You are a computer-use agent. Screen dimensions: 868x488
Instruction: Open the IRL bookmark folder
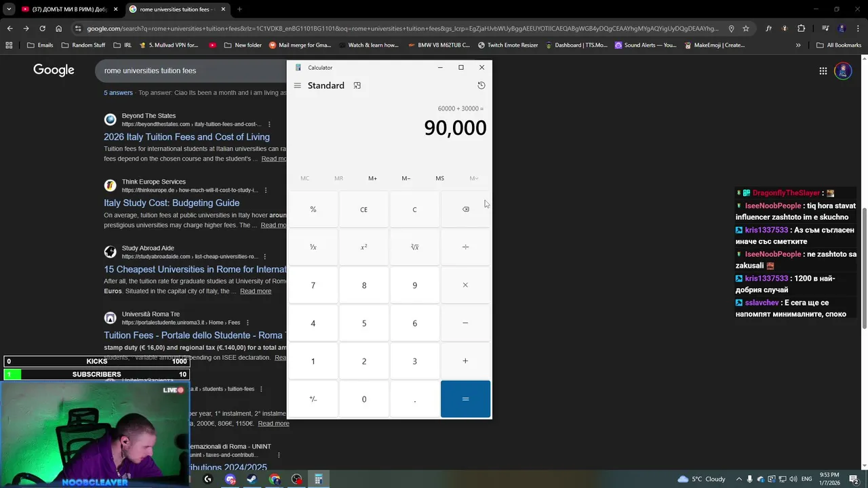(122, 45)
